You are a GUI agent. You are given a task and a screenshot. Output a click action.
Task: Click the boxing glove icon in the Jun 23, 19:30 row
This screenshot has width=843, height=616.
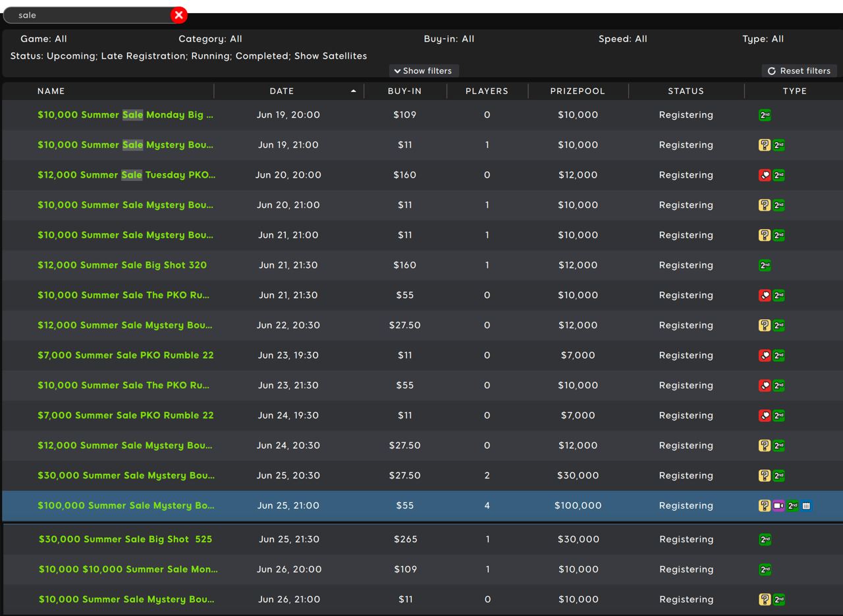[764, 355]
